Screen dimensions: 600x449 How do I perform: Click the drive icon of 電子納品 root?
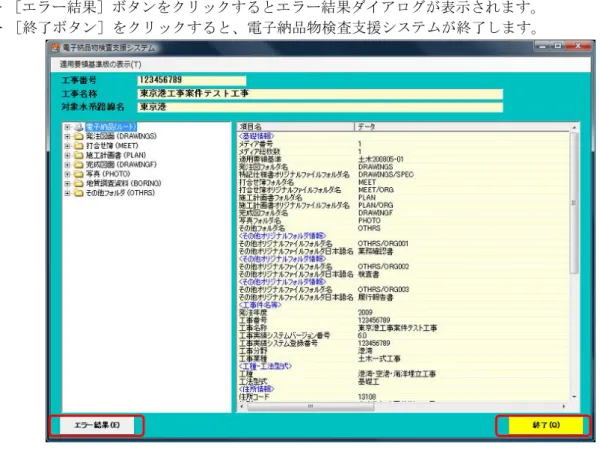78,127
